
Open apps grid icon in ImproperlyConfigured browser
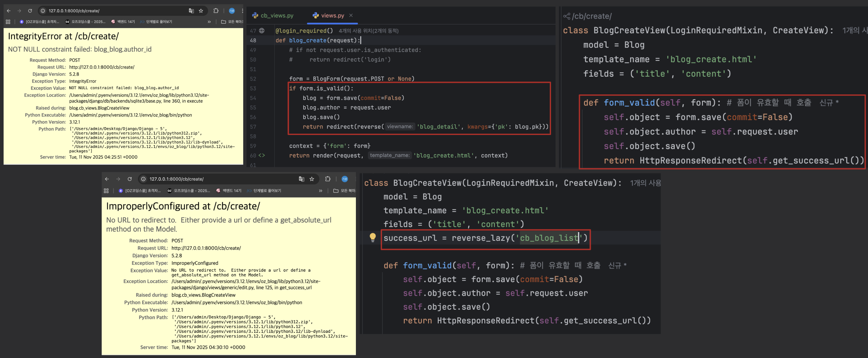click(106, 191)
